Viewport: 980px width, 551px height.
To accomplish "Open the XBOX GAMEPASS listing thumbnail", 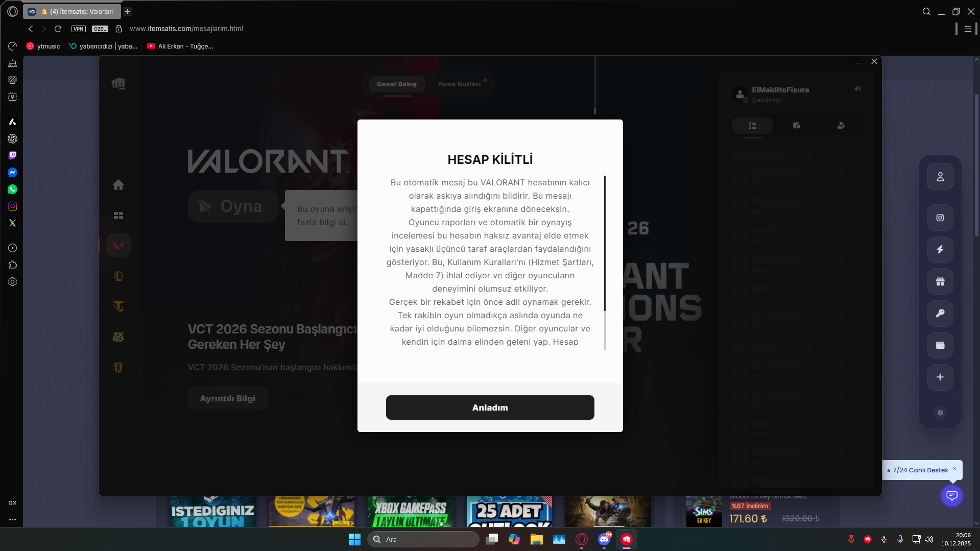I will point(410,511).
